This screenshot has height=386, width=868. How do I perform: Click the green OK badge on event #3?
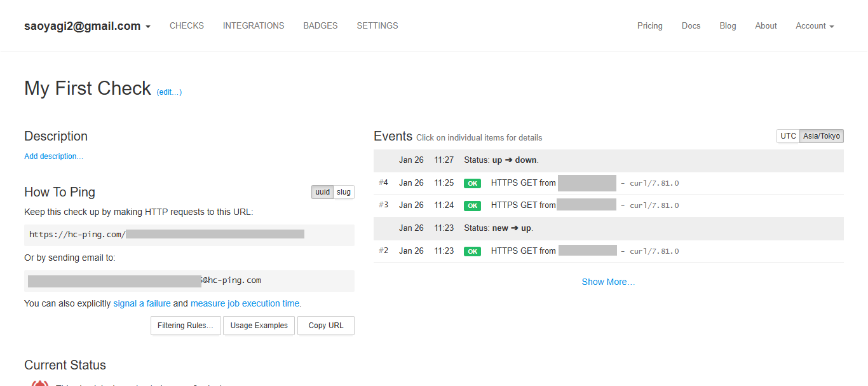tap(472, 205)
